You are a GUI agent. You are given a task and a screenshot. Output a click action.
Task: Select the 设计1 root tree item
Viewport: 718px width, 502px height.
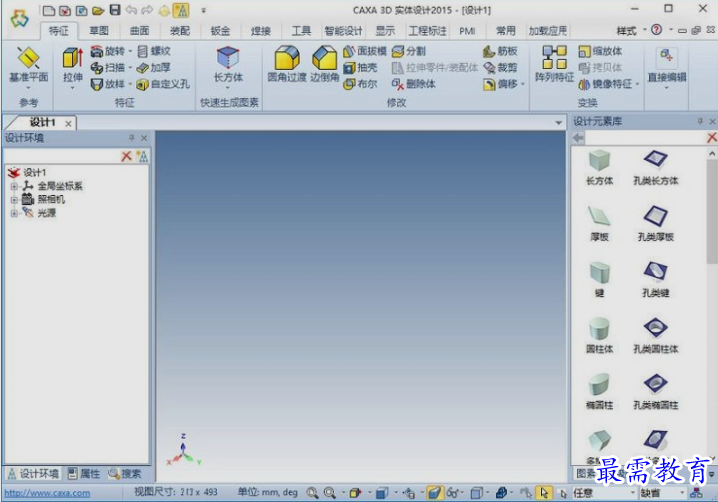27,173
